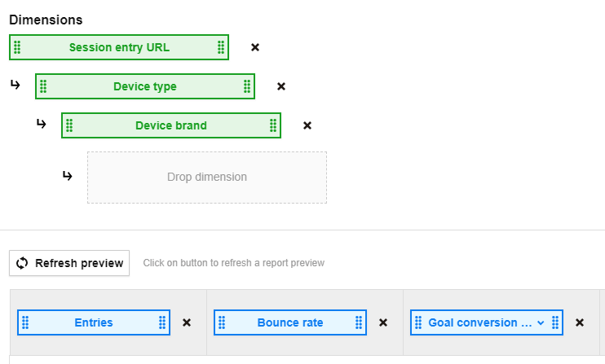Remove the Entries metric column
This screenshot has height=364, width=605.
point(187,322)
